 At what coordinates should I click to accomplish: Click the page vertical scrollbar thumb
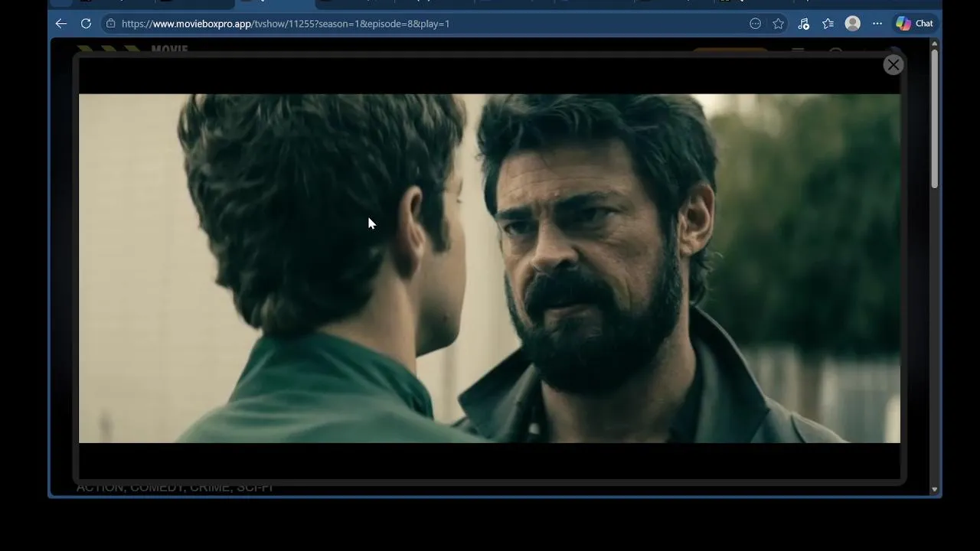(934, 119)
